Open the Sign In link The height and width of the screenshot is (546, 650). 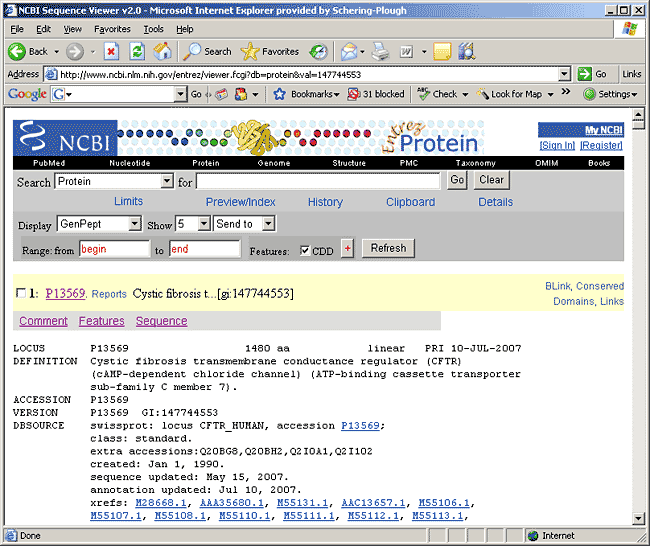click(x=557, y=146)
